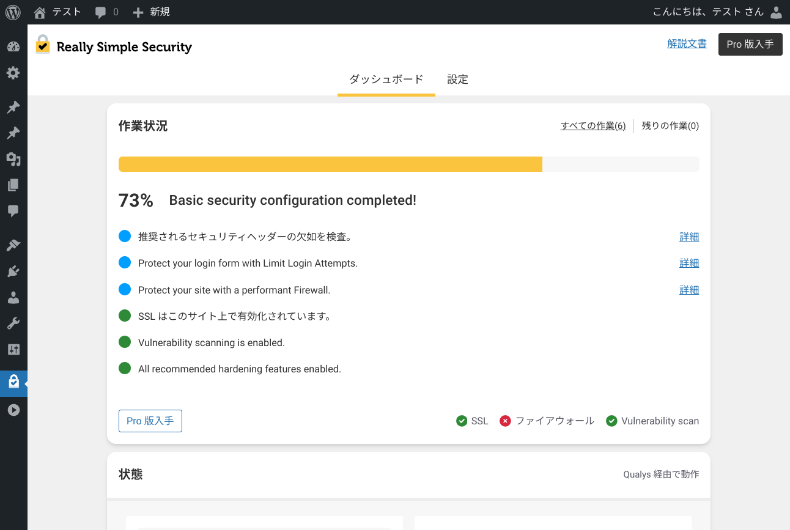Open the Tools wrench sidebar icon
Viewport: 790px width, 530px height.
(x=13, y=323)
